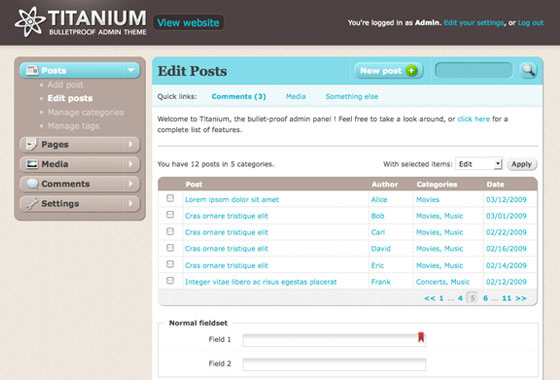Click the red bookmark icon in Field 1
Image resolution: width=560 pixels, height=380 pixels.
[x=421, y=337]
